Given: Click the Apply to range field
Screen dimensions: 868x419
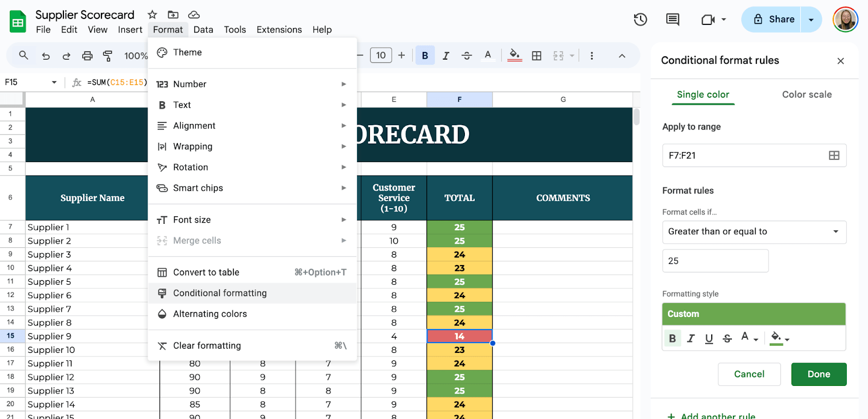Looking at the screenshot, I should (743, 156).
